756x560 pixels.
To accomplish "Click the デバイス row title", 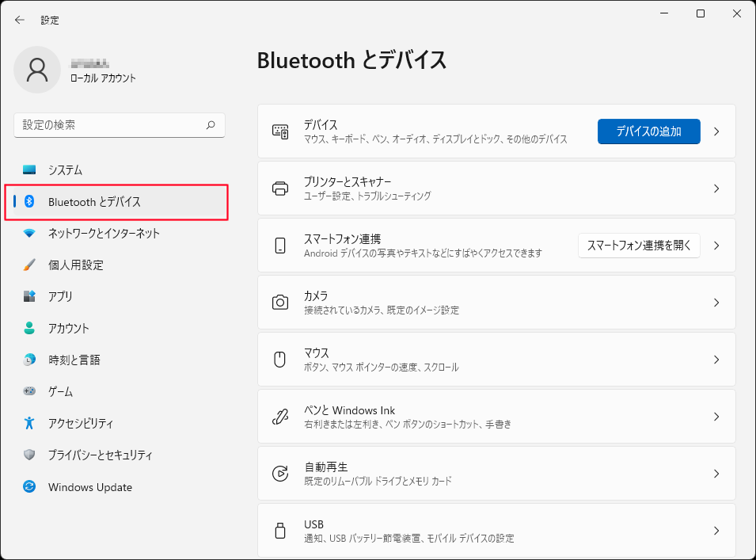I will point(321,124).
